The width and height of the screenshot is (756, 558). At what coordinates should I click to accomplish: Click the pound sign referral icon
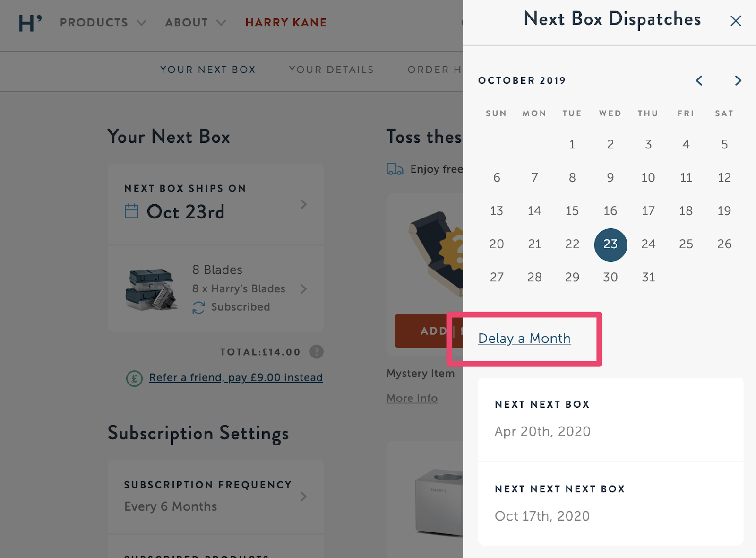tap(134, 378)
